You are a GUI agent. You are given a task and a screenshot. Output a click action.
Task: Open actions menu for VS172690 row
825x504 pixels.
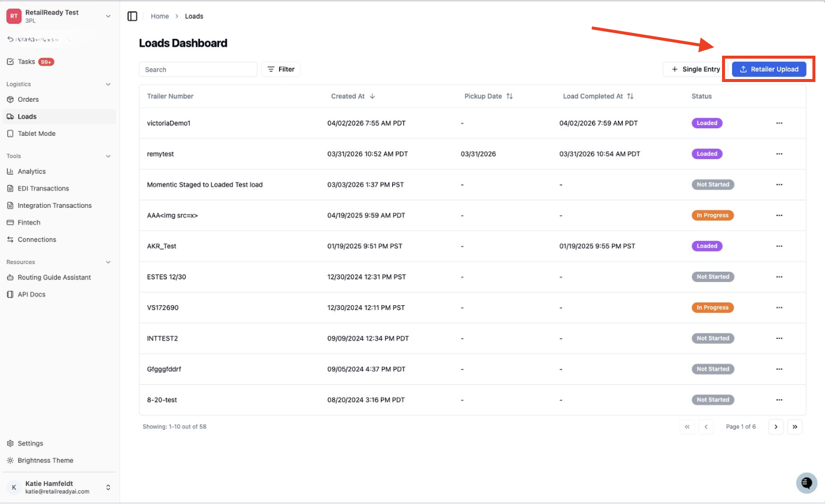[779, 308]
